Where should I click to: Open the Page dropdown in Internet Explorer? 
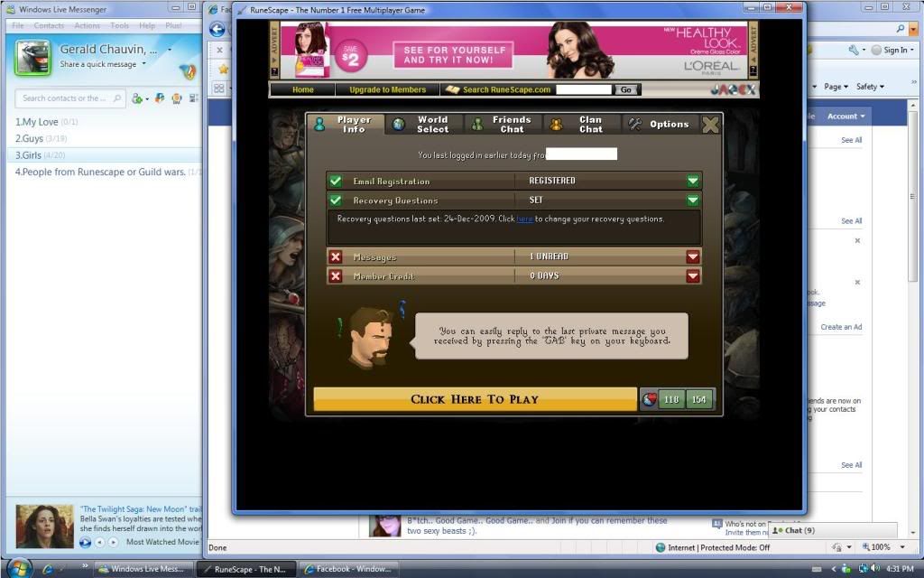[836, 87]
